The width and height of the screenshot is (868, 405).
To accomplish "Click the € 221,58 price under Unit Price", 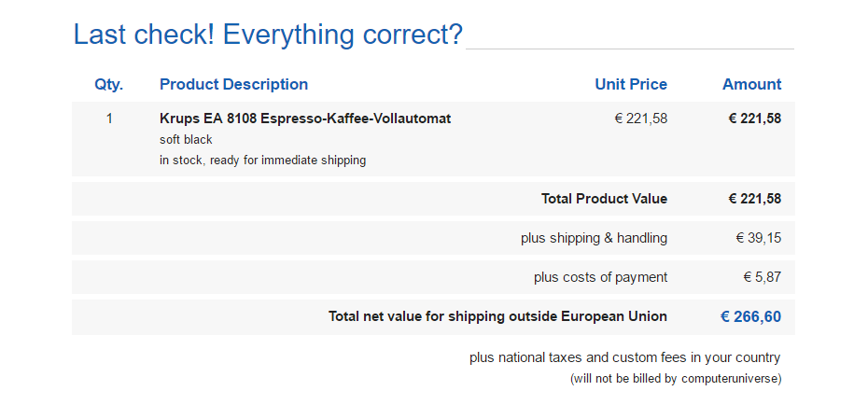I will [x=640, y=119].
